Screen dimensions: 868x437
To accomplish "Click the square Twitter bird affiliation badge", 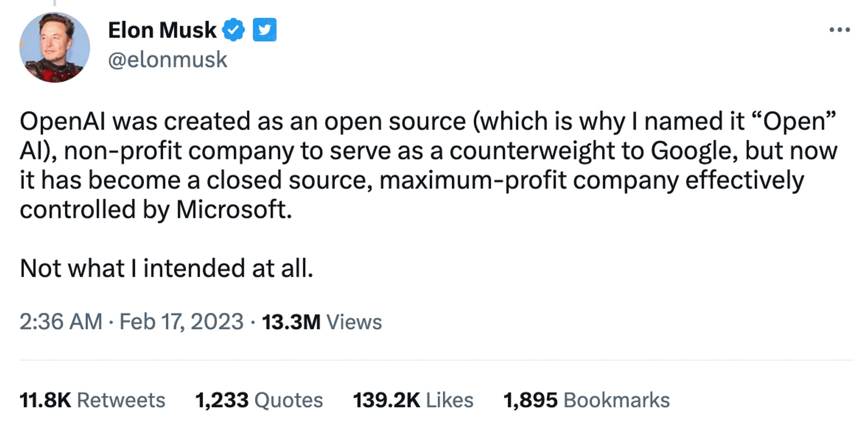I will coord(264,30).
